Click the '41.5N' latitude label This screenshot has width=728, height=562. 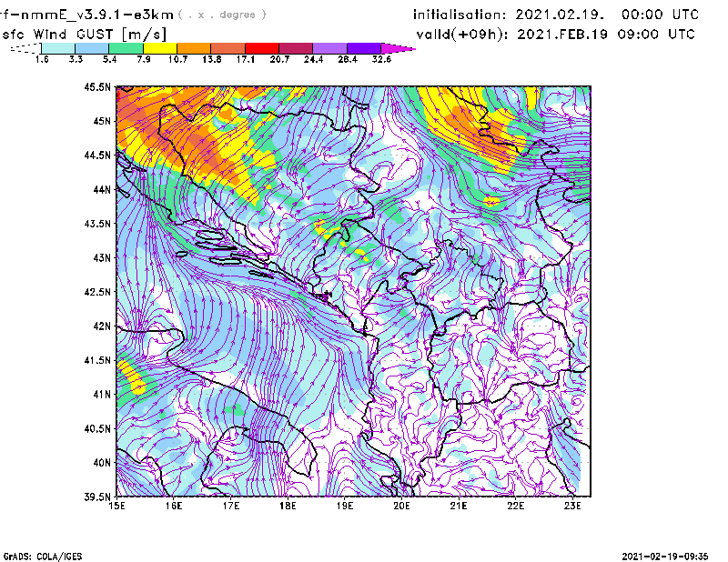point(97,360)
